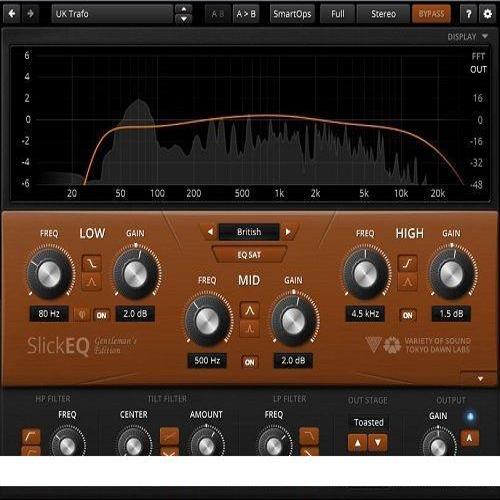This screenshot has height=500, width=500.
Task: Click the BYPASS button
Action: [x=431, y=14]
